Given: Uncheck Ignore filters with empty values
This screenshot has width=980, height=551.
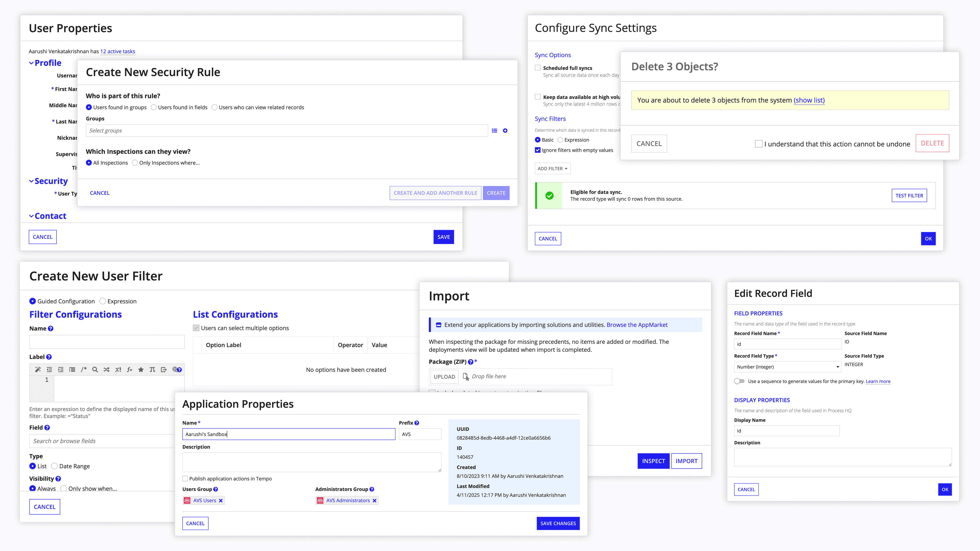Looking at the screenshot, I should pyautogui.click(x=538, y=150).
